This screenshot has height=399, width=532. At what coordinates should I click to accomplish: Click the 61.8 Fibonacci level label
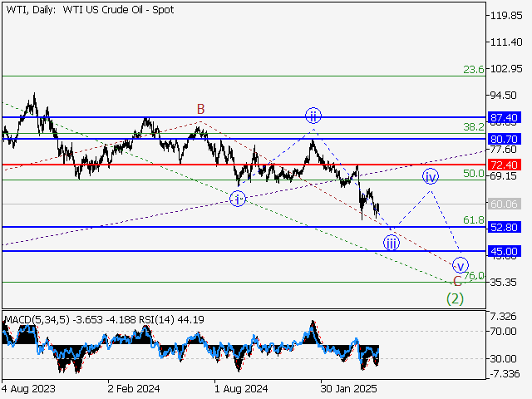473,219
